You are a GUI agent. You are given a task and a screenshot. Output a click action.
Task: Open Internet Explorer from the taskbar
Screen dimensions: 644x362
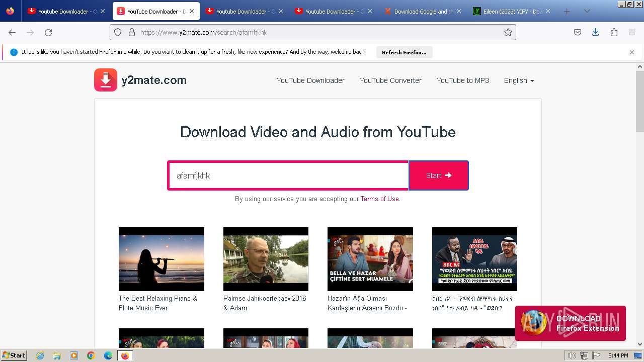coord(40,355)
